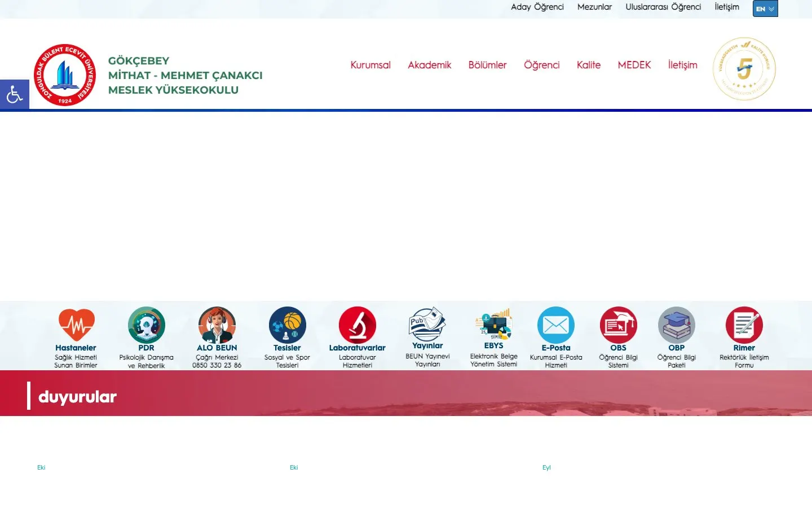The image size is (812, 508).
Task: Open the E-Posta envelope icon
Action: point(556,325)
